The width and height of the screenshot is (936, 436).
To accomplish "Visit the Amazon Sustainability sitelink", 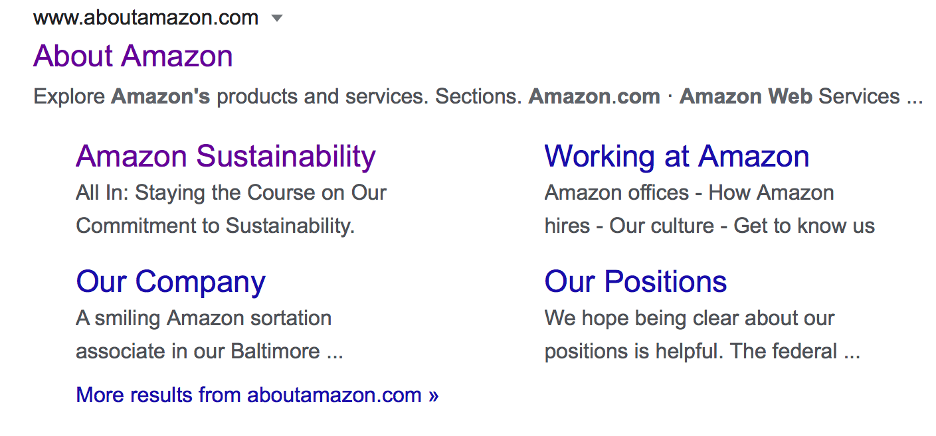I will point(225,156).
